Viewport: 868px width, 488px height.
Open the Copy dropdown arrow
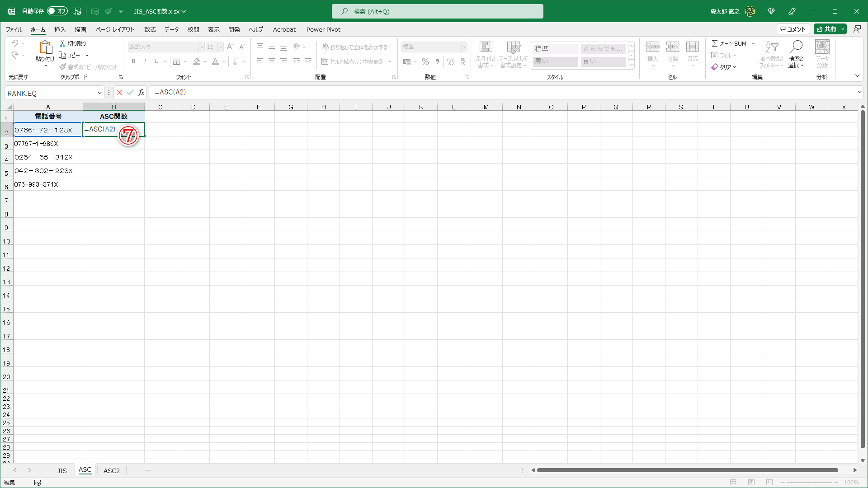tap(87, 55)
